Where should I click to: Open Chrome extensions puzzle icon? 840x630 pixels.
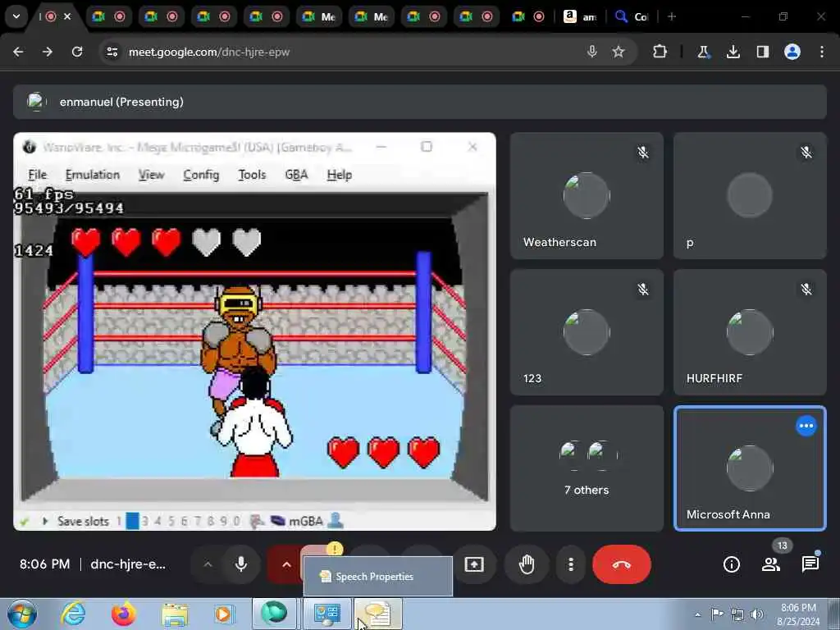coord(660,52)
